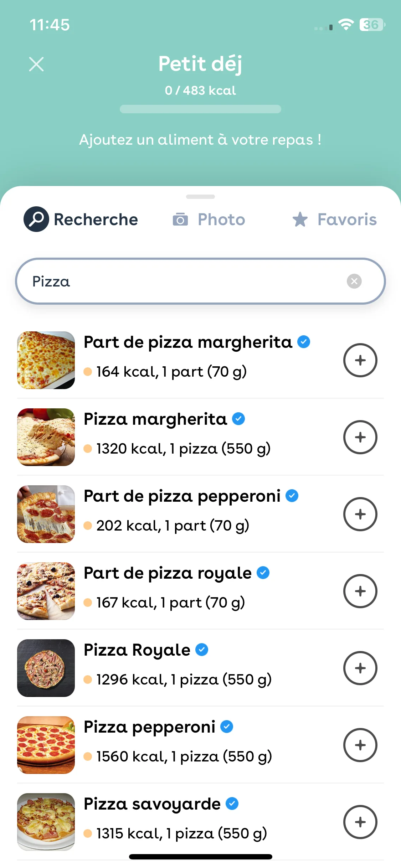Tap the sheet drag handle

click(x=200, y=197)
